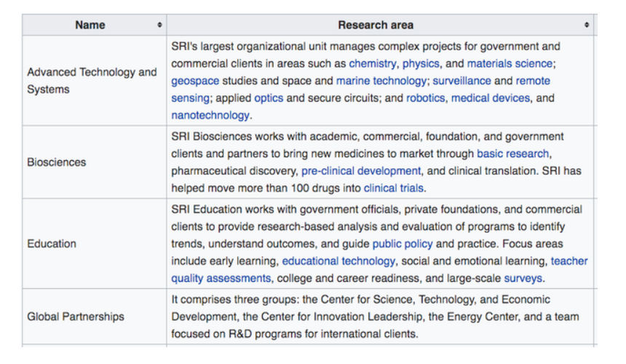Open the educational technology link

coord(338,261)
